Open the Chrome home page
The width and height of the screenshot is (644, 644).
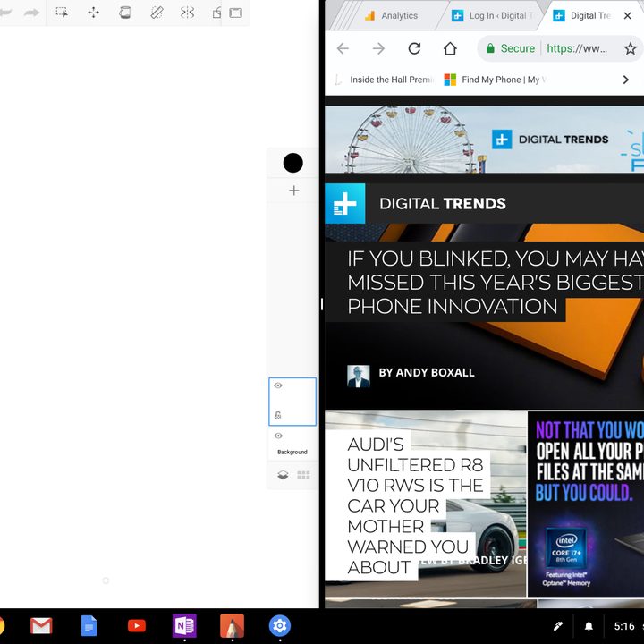tap(450, 48)
